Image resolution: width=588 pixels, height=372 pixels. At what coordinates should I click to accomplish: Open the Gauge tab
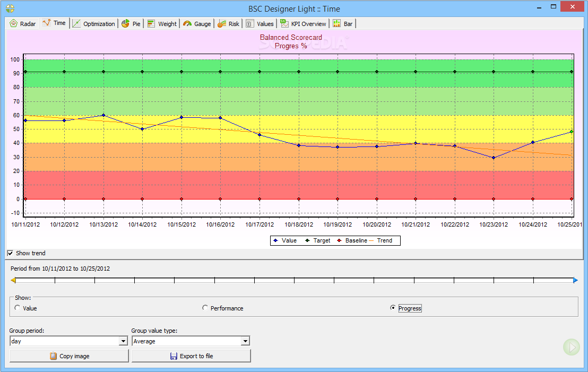point(197,24)
